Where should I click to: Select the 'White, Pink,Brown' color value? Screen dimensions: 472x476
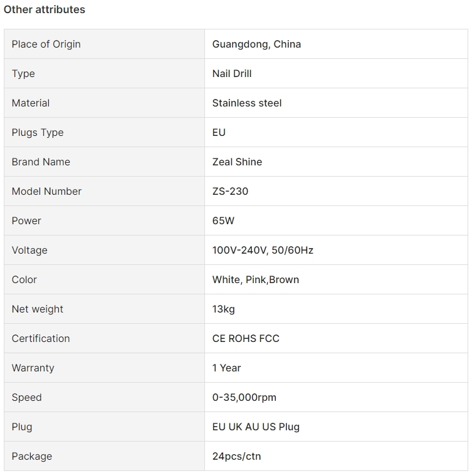(x=256, y=280)
